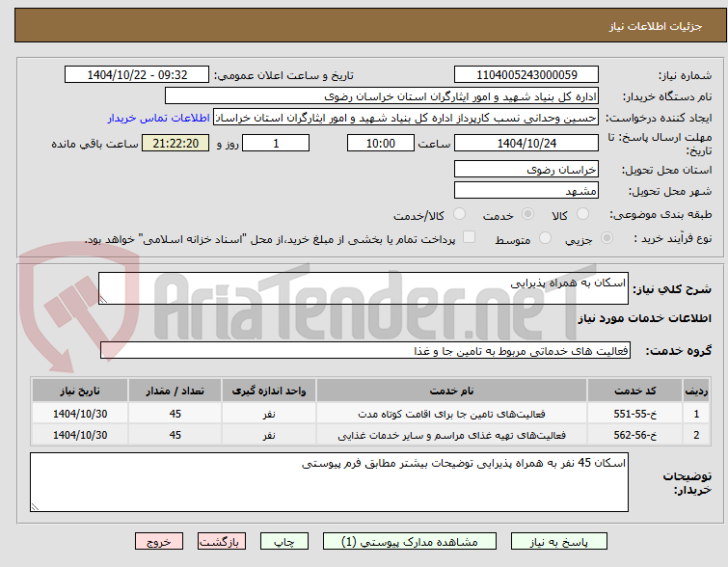Click the اقامت کوتاه مدت service name cell
This screenshot has width=728, height=567.
coord(451,414)
